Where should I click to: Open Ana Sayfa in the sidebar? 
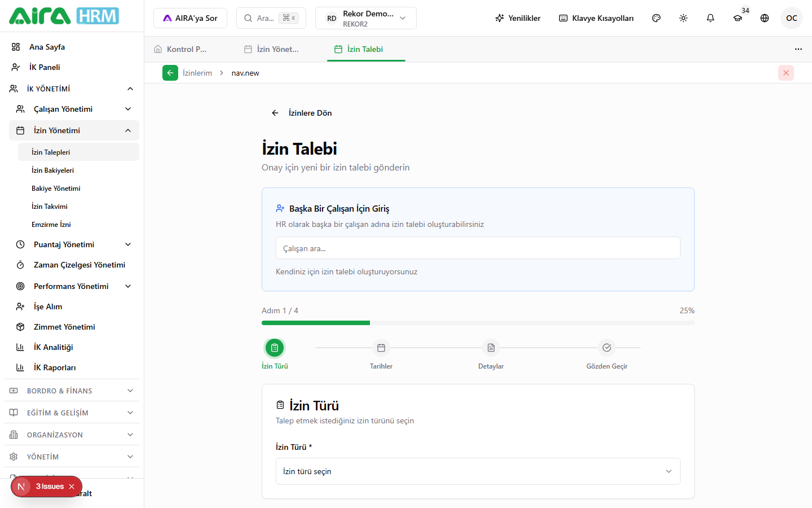coord(72,47)
